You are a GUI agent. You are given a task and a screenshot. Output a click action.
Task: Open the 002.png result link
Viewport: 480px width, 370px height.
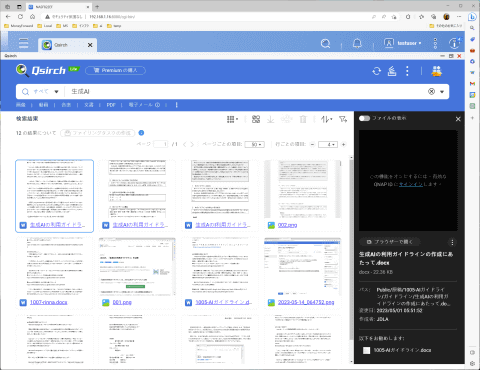click(287, 225)
